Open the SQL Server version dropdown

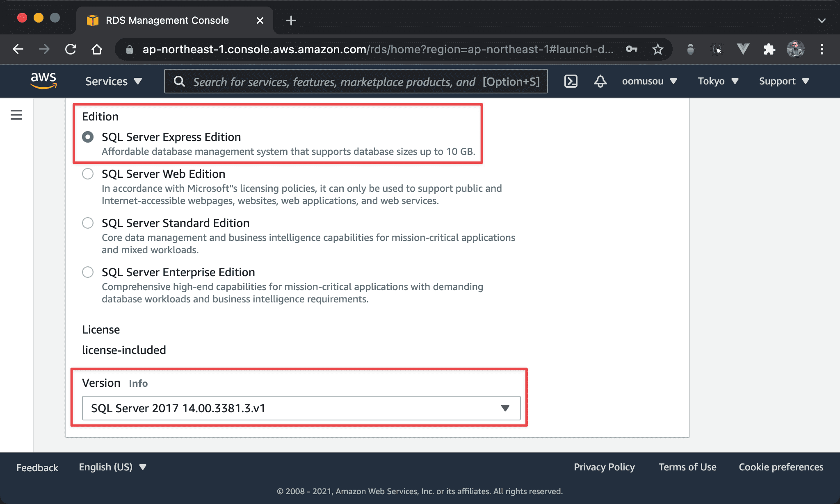301,408
